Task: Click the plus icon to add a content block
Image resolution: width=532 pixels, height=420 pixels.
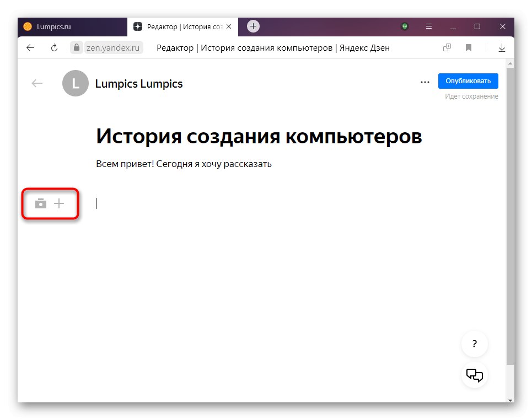Action: tap(60, 203)
